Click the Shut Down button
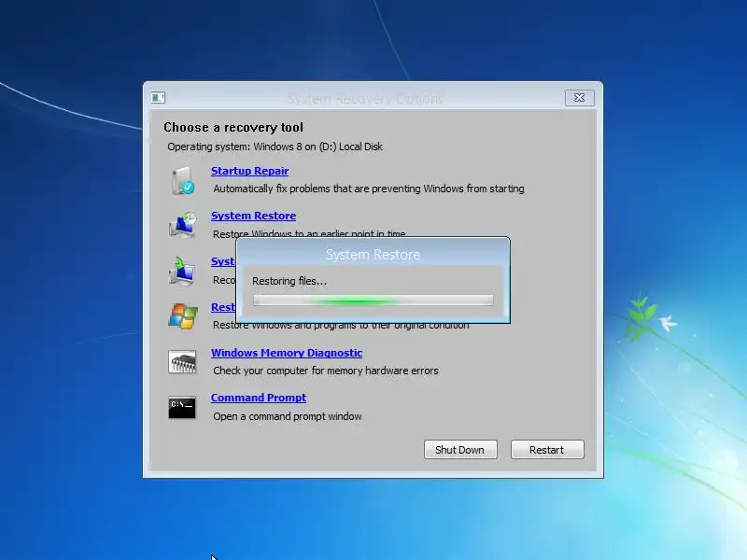Viewport: 747px width, 560px height. pos(460,450)
